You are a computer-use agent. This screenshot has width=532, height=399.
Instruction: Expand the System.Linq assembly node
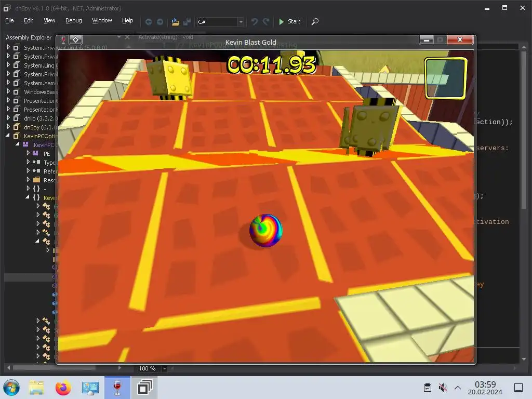[8, 65]
